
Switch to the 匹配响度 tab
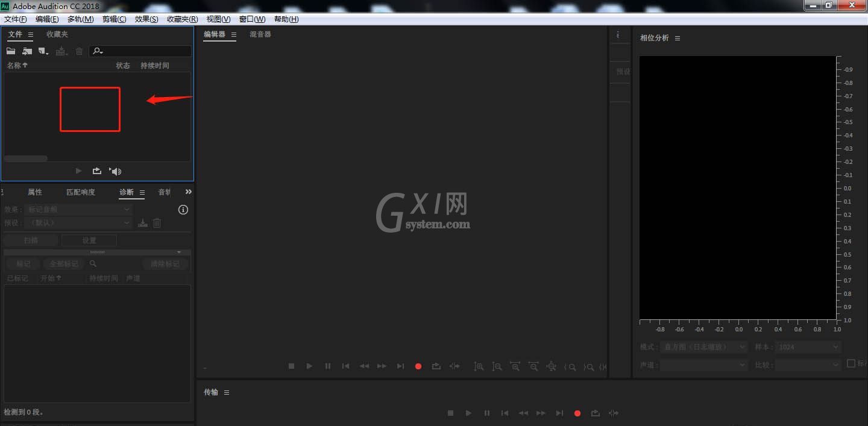click(x=81, y=192)
